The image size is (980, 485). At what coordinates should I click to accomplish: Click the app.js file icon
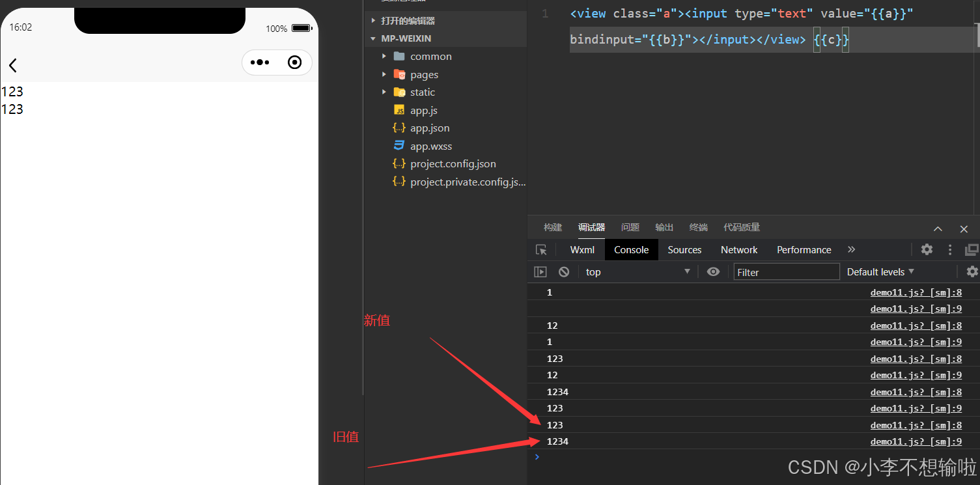pyautogui.click(x=399, y=110)
